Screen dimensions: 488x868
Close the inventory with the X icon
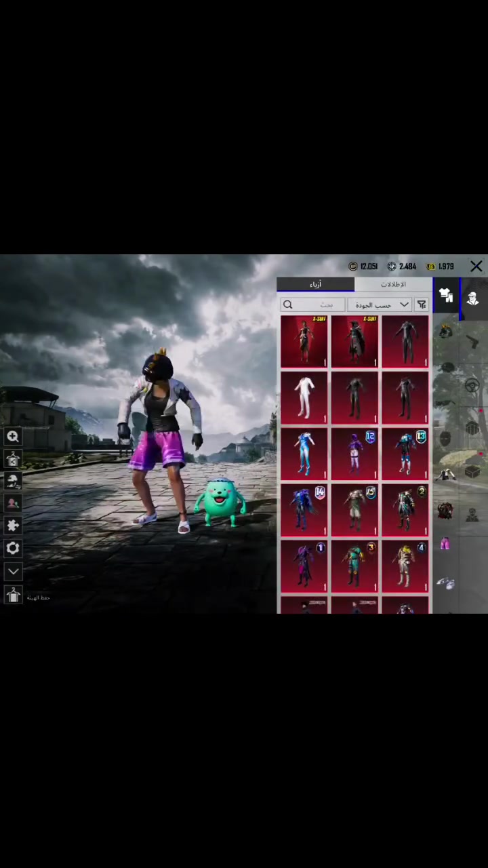pyautogui.click(x=476, y=267)
